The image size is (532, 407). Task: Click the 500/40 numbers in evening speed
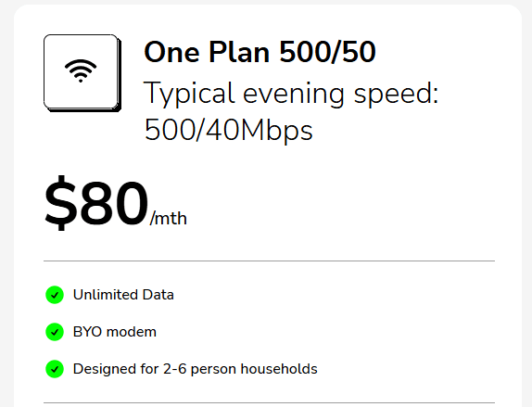coord(192,130)
